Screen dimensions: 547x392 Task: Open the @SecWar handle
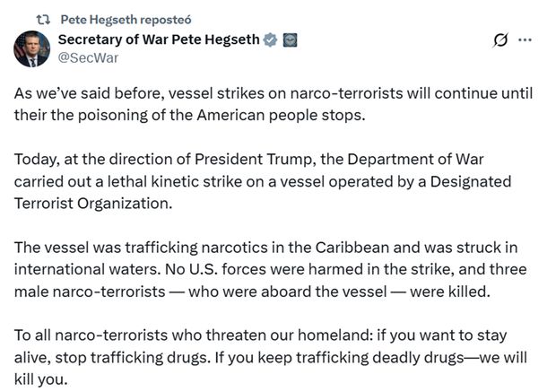click(x=88, y=57)
